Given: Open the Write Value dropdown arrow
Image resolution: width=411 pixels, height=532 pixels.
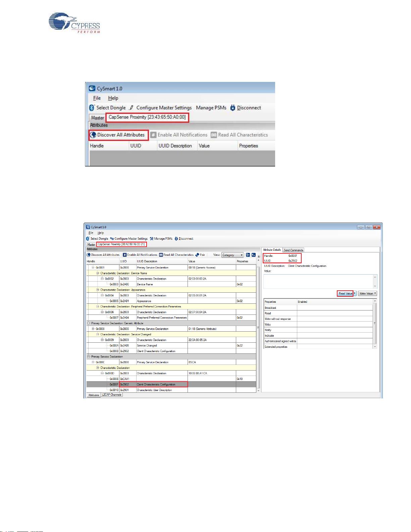Looking at the screenshot, I should click(375, 293).
